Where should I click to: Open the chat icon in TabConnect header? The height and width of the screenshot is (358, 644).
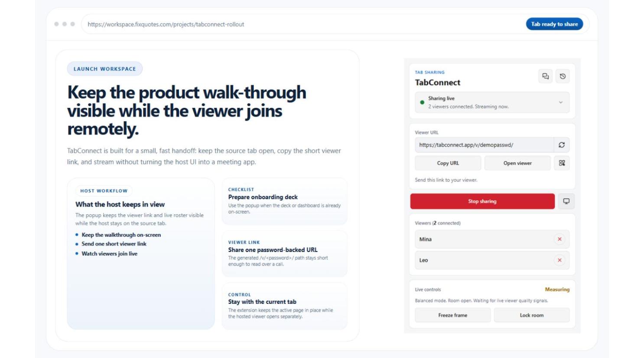(x=545, y=76)
